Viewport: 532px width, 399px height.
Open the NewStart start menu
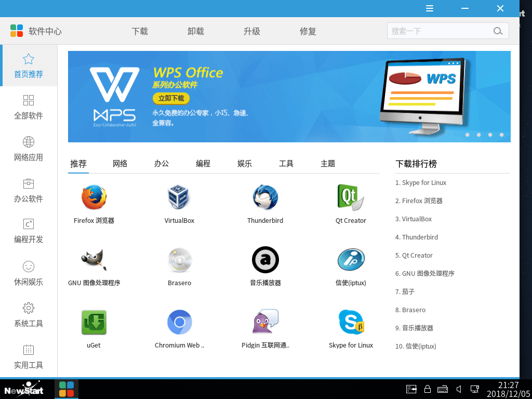pyautogui.click(x=24, y=389)
